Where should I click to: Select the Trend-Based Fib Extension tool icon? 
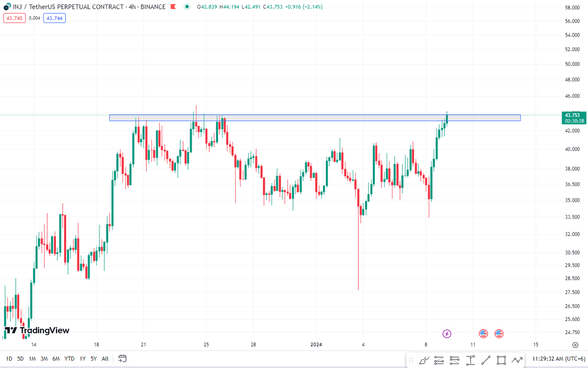coord(455,360)
